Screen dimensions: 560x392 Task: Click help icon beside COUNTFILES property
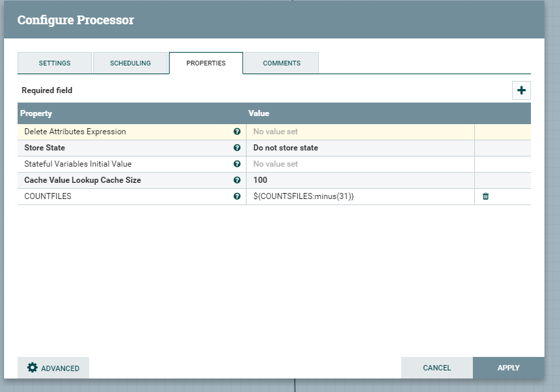pos(237,196)
